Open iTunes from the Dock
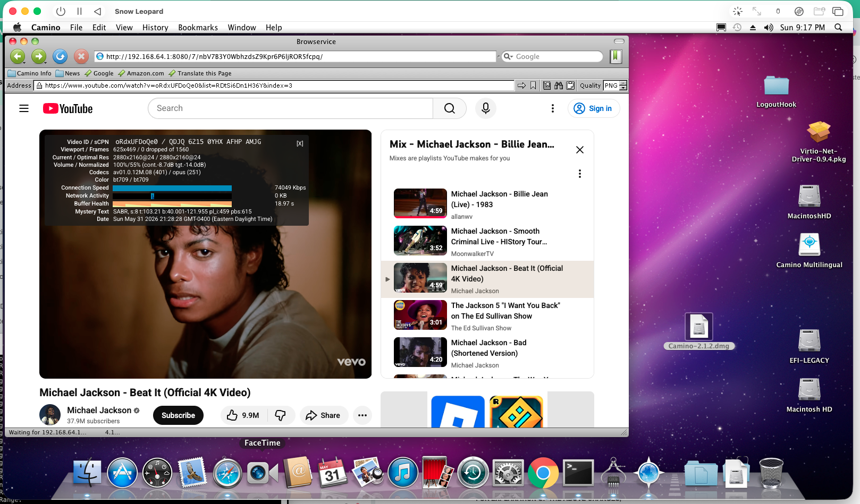 pos(403,472)
